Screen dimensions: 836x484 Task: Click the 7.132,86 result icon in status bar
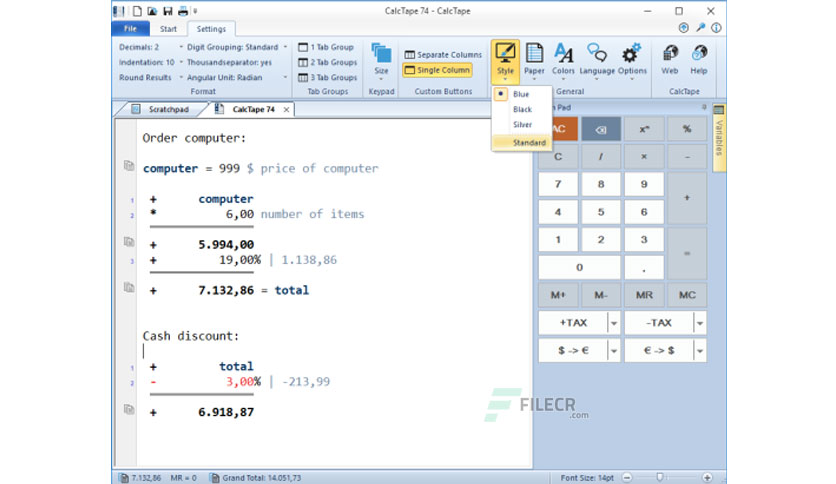click(x=124, y=478)
